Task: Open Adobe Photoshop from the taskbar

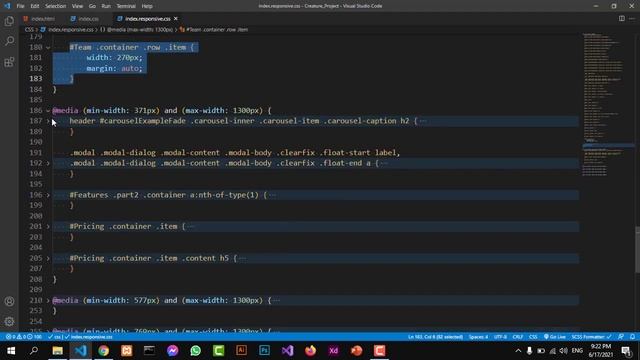Action: pyautogui.click(x=264, y=351)
